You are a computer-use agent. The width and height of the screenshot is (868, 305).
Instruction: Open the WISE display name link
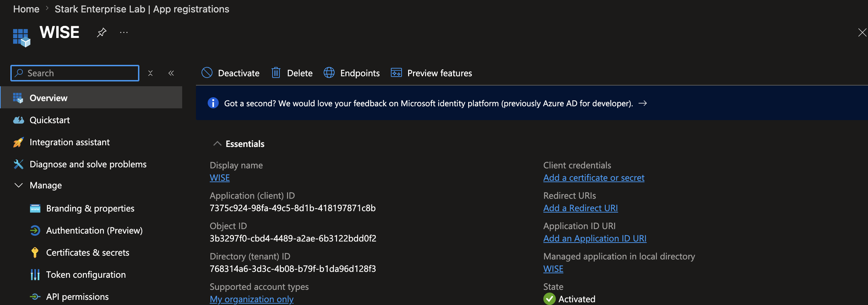220,178
